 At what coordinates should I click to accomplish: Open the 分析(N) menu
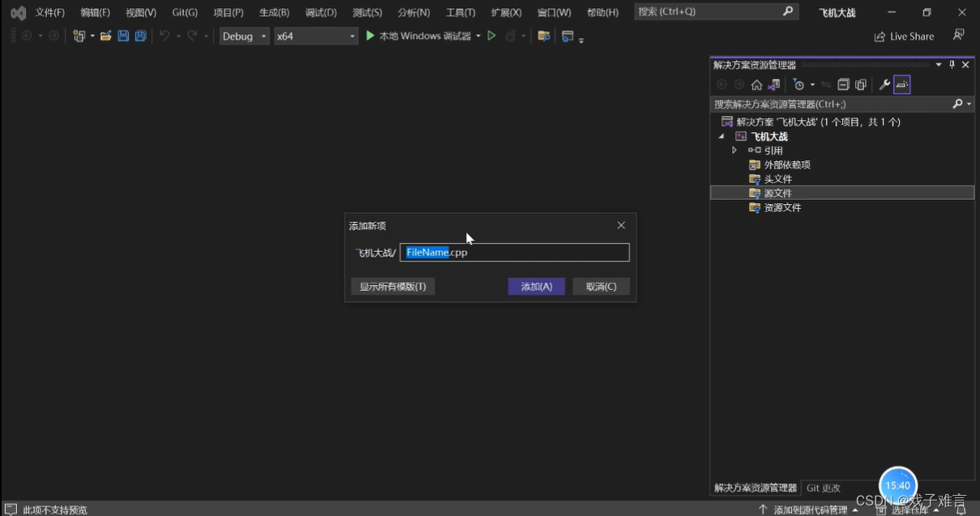413,13
